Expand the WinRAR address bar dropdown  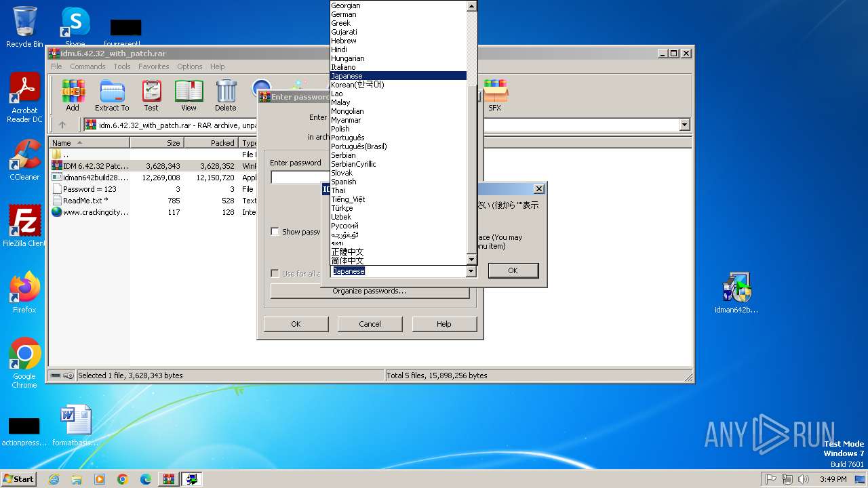click(684, 125)
